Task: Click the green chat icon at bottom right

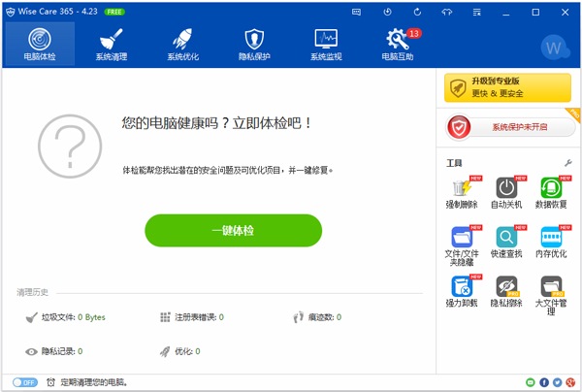Action: (x=531, y=382)
